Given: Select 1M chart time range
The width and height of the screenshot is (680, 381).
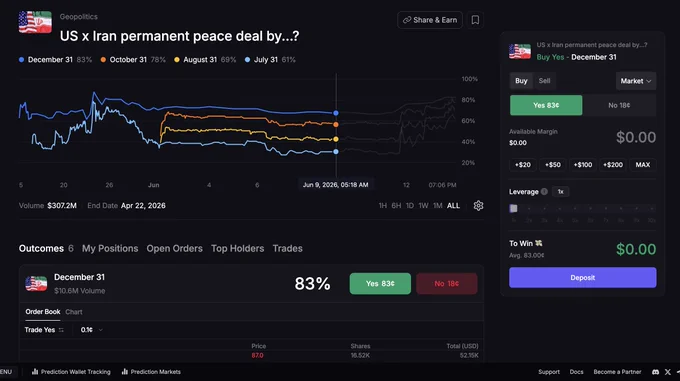Looking at the screenshot, I should coord(438,205).
